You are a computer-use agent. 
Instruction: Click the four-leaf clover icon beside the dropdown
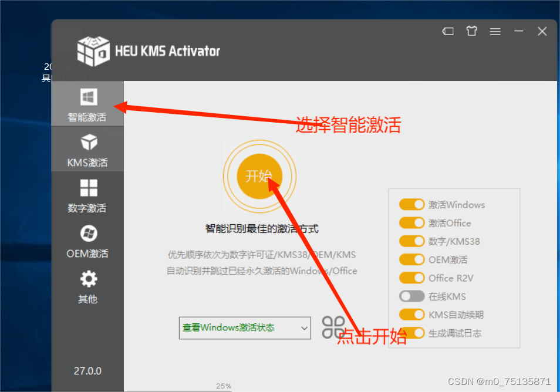pos(333,327)
